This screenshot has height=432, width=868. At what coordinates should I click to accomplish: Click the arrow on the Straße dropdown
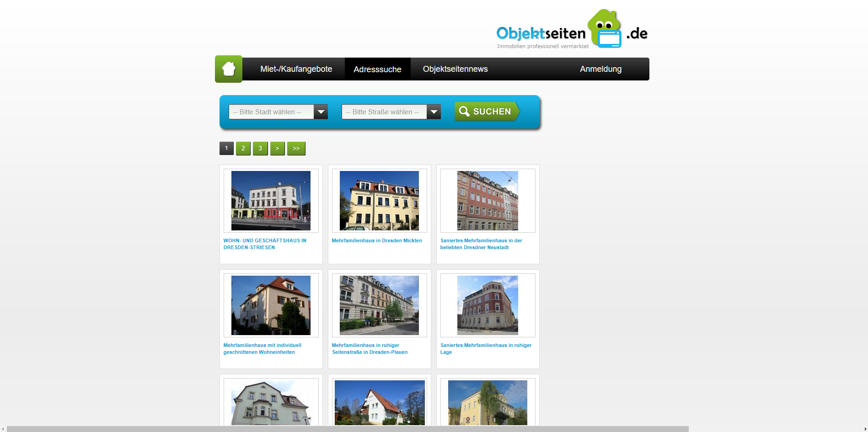(434, 112)
